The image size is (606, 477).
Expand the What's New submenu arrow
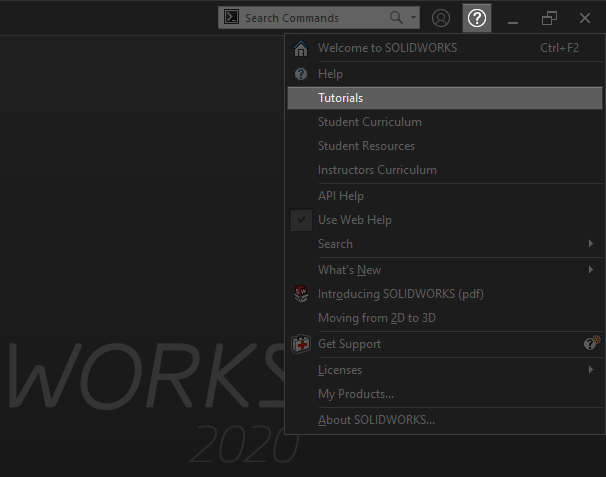[591, 269]
